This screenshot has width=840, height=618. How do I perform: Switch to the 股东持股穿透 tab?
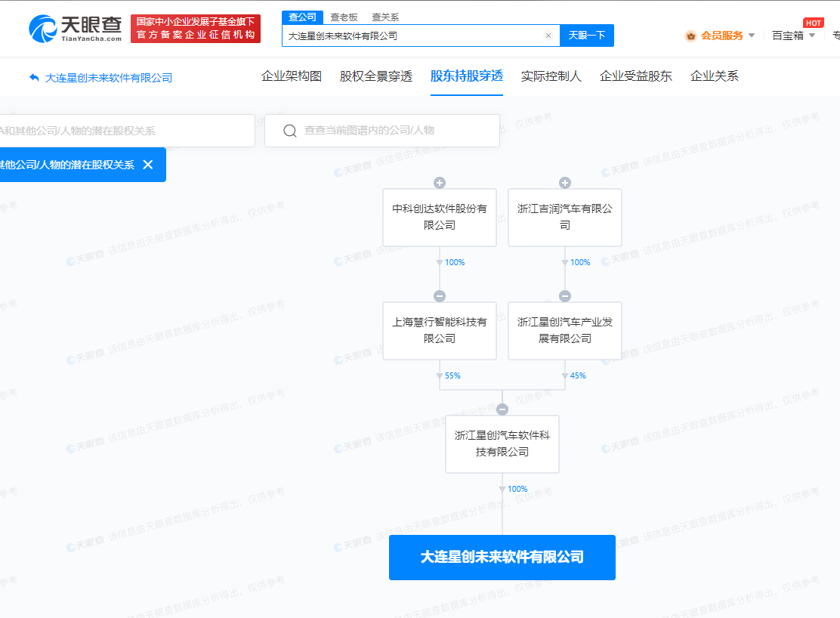(x=467, y=76)
